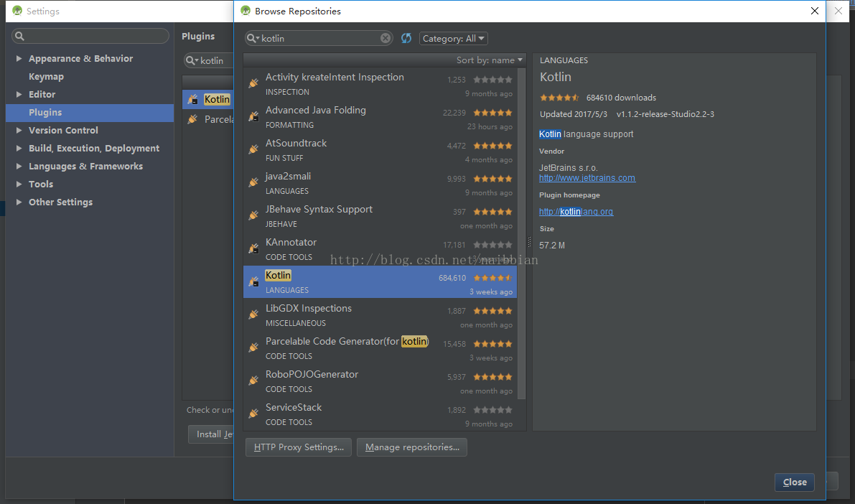Click LibGDX Inspections plugin icon
Image resolution: width=855 pixels, height=504 pixels.
[x=253, y=314]
